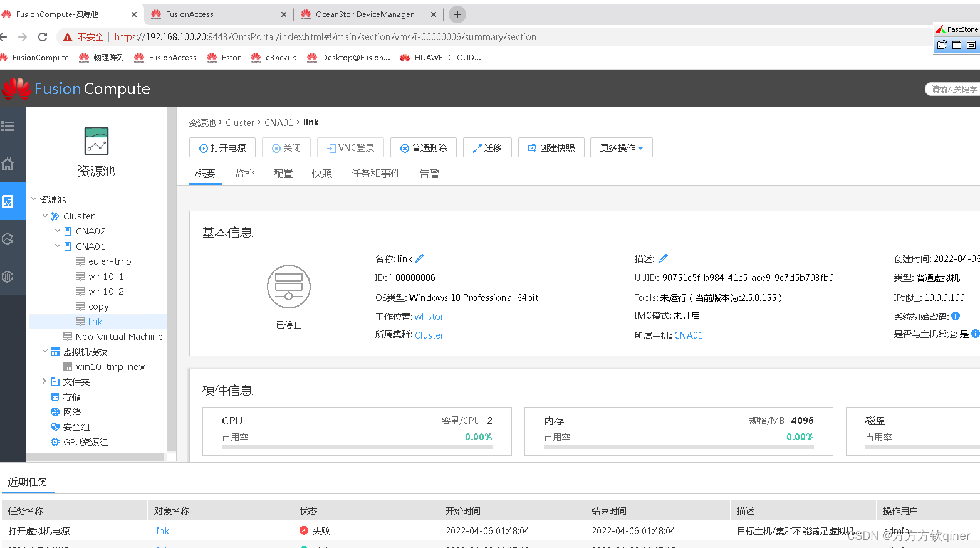Switch to the 任务和事件 tab
This screenshot has height=548, width=980.
[x=376, y=174]
